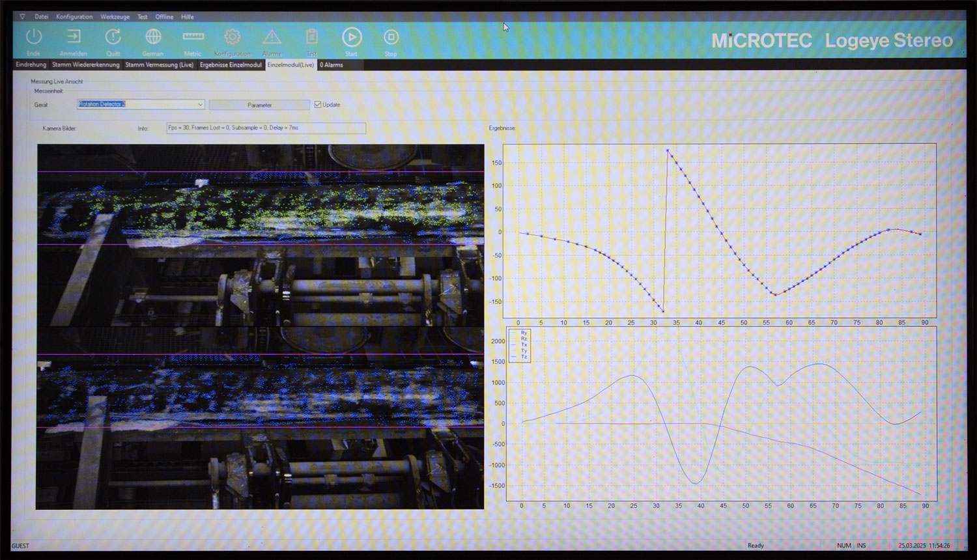Click the Info status text field

[266, 128]
